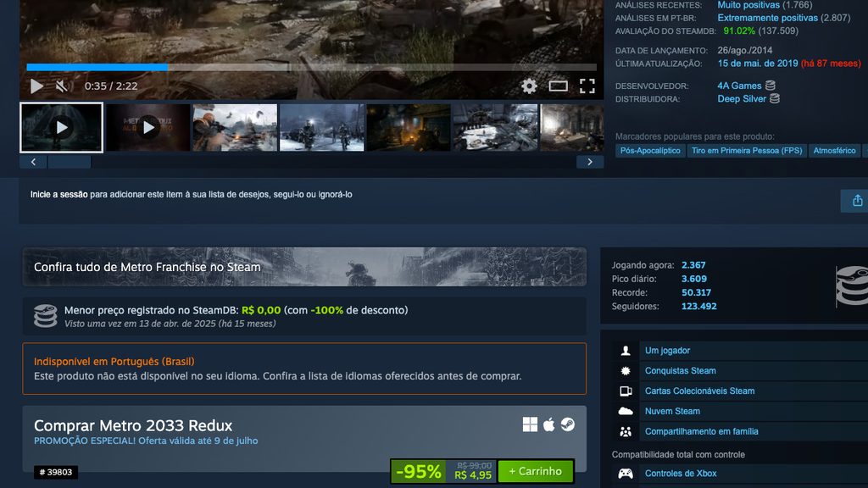This screenshot has width=868, height=488.
Task: Open Metro Franchise banner
Action: click(x=304, y=267)
